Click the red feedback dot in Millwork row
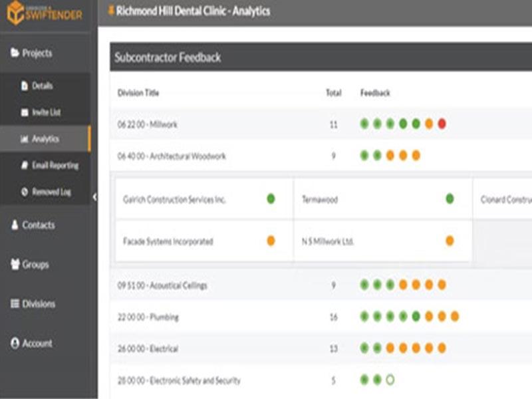The image size is (532, 399). click(442, 124)
